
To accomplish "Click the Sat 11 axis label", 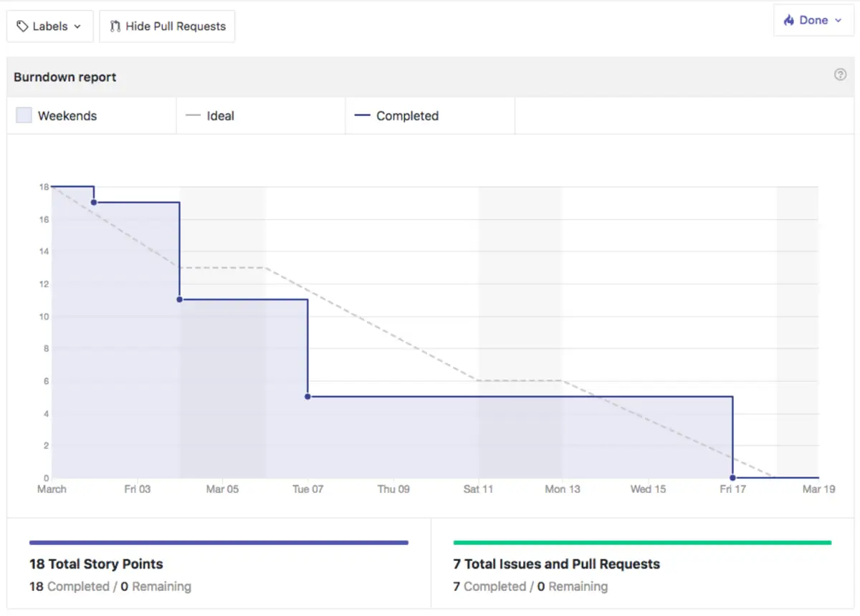I will pyautogui.click(x=478, y=489).
